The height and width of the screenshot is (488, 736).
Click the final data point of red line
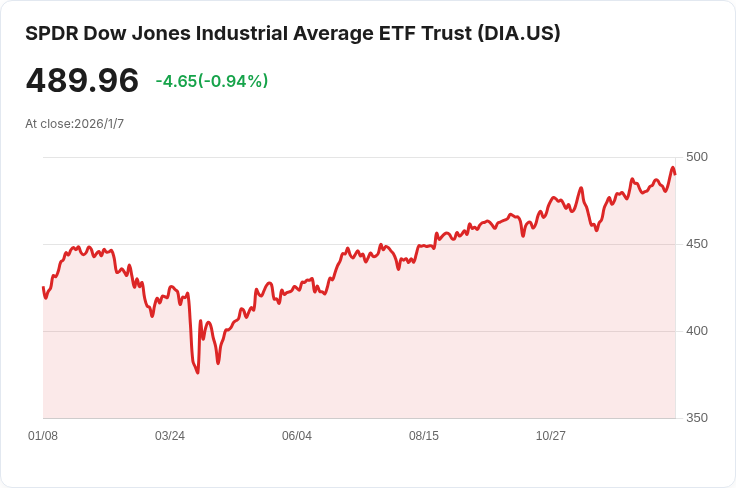click(675, 174)
